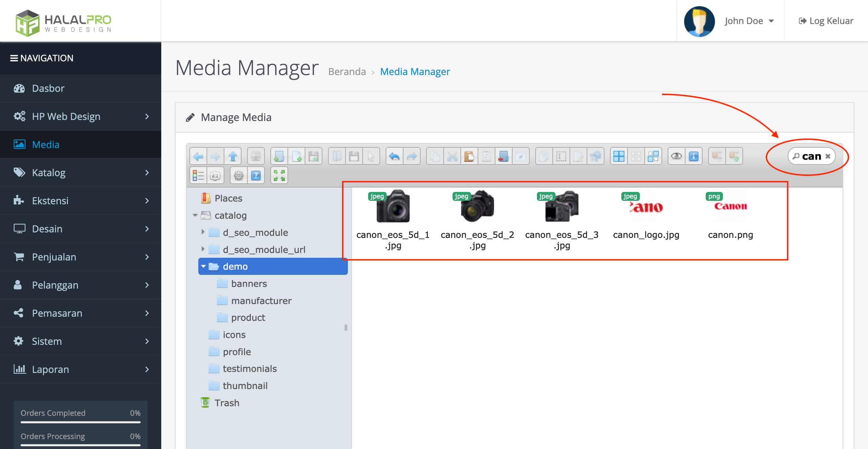Toggle Quick Look preview eye icon

677,157
